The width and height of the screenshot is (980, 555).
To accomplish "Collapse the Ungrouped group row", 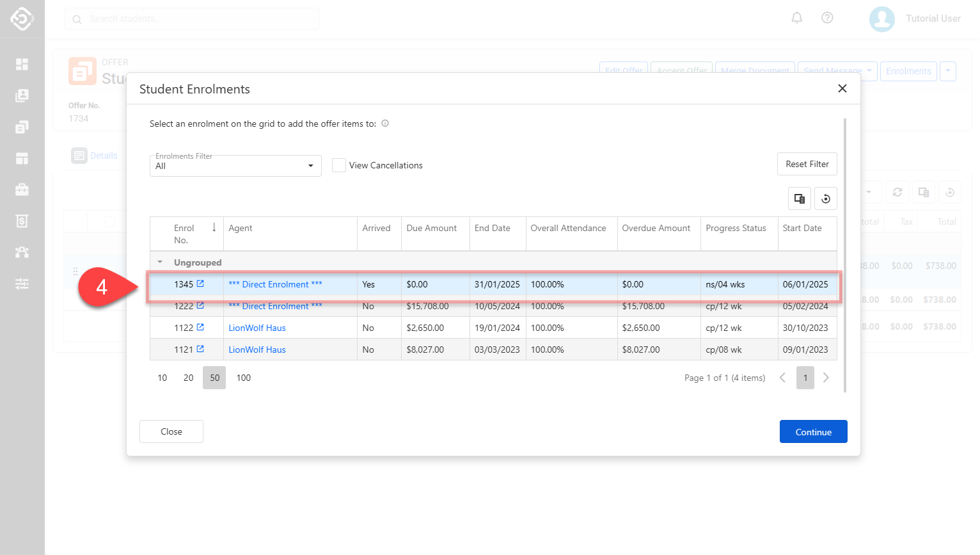I will coord(160,262).
